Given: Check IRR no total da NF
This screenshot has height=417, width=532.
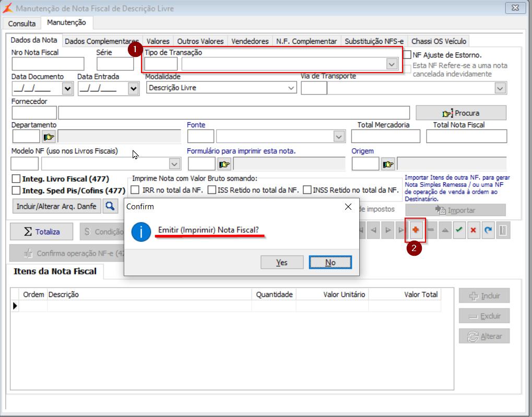Looking at the screenshot, I should pyautogui.click(x=135, y=189).
